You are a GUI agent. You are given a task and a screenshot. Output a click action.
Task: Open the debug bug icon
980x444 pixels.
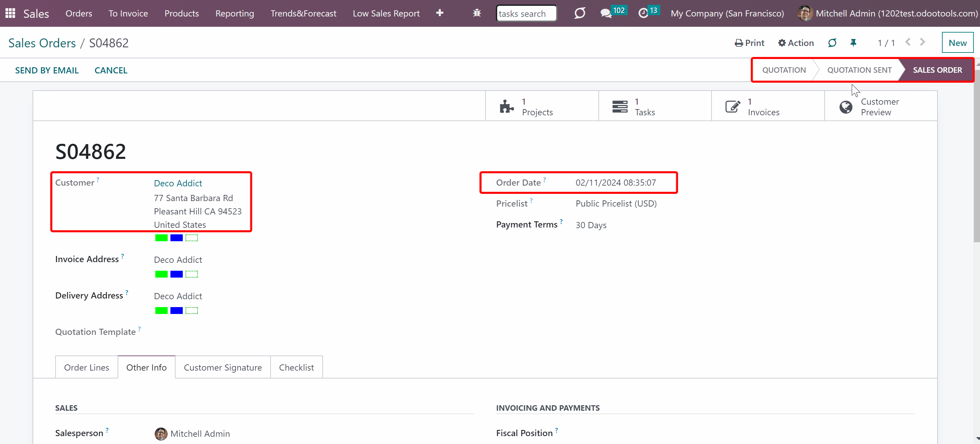coord(477,13)
